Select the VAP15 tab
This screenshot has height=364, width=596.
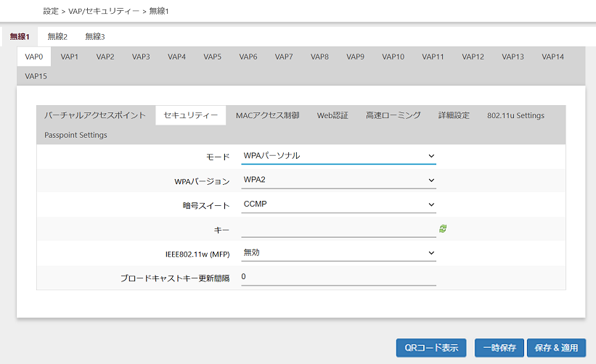[x=36, y=76]
